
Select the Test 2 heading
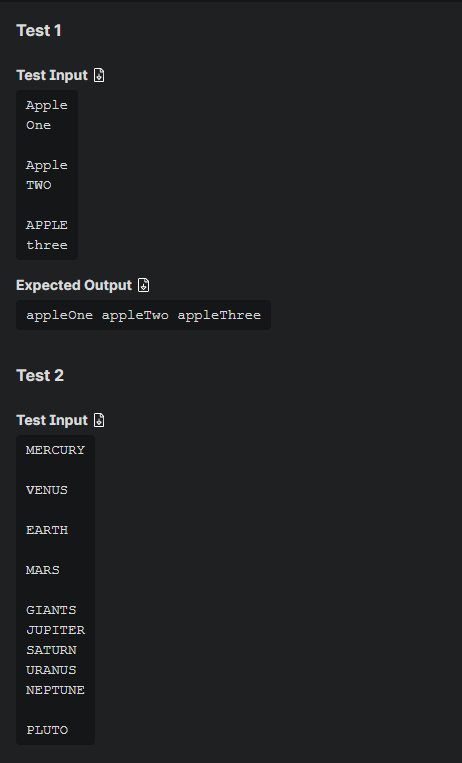tap(40, 375)
